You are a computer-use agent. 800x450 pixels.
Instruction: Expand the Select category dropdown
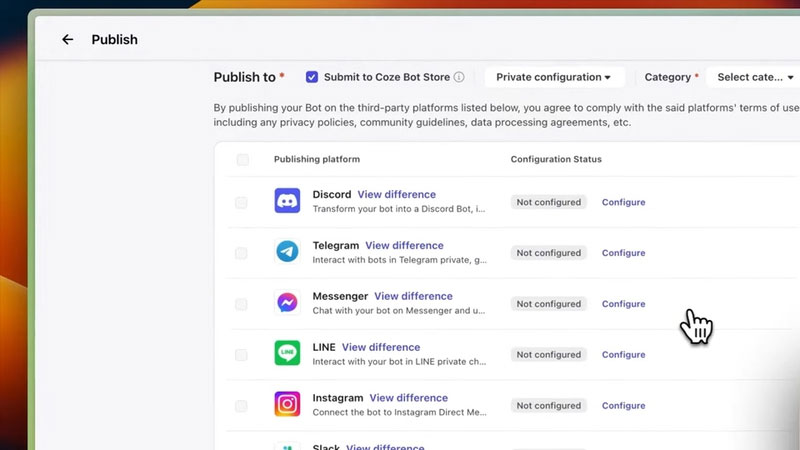click(x=754, y=77)
